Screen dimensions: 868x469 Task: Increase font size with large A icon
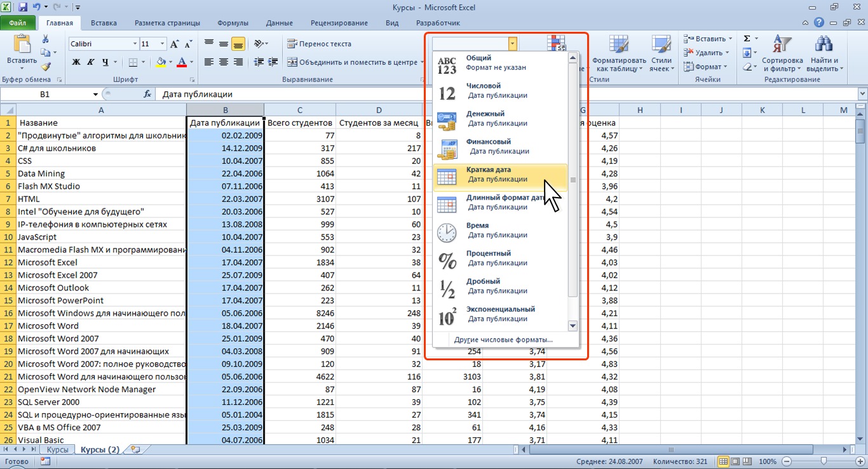[x=175, y=44]
